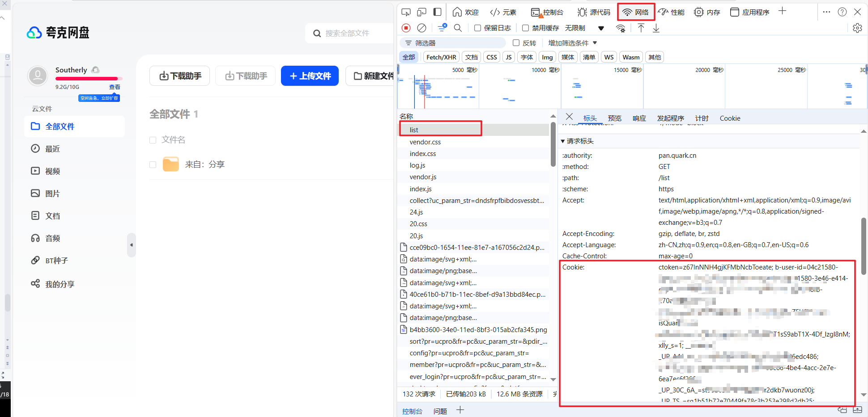Filter requests by JS type
Image resolution: width=868 pixels, height=417 pixels.
[509, 57]
